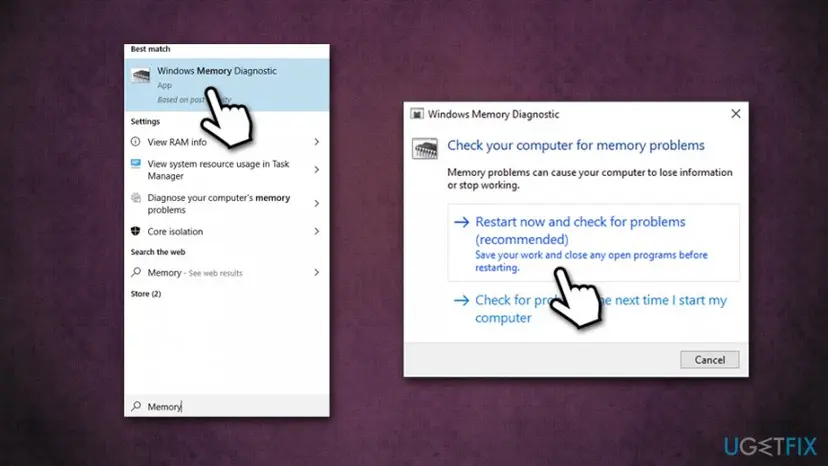The image size is (828, 466).
Task: Click the large memory chip icon in dialog
Action: pyautogui.click(x=425, y=149)
